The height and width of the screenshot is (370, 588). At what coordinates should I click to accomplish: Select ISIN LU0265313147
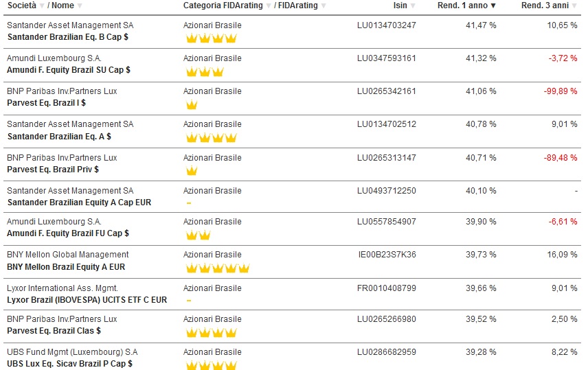387,158
